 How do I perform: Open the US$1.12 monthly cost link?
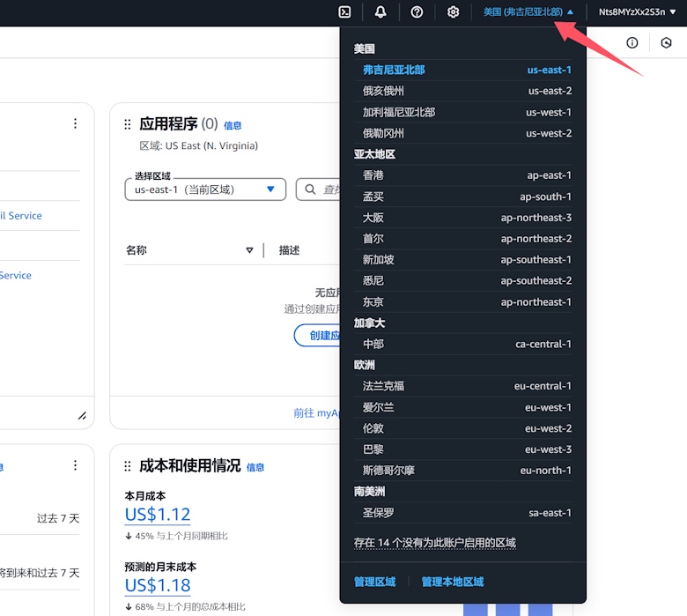tap(158, 515)
